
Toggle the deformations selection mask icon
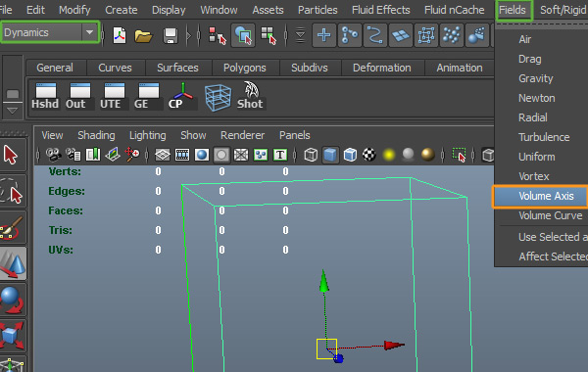click(425, 35)
